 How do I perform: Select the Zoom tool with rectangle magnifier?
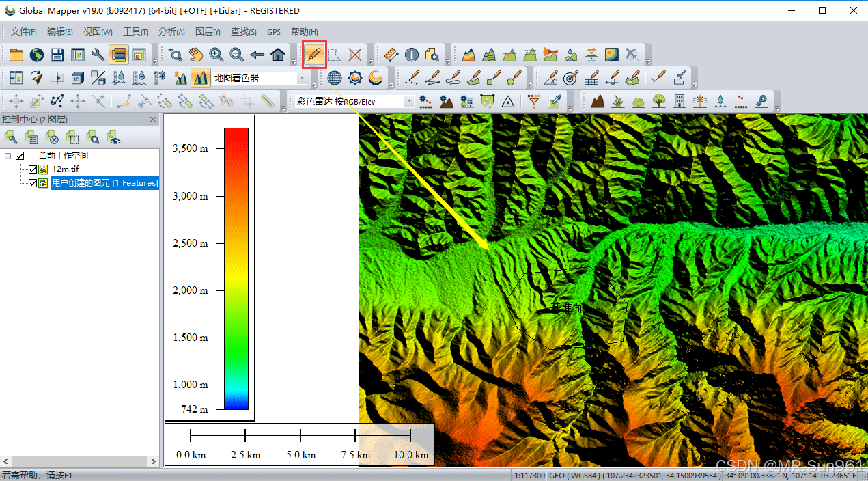(x=176, y=55)
